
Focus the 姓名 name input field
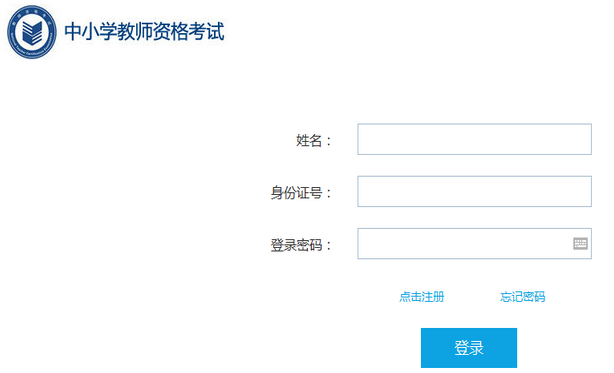tap(474, 139)
